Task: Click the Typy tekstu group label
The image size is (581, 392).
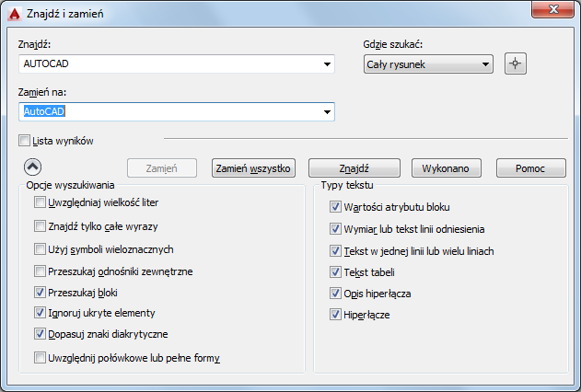Action: 347,185
